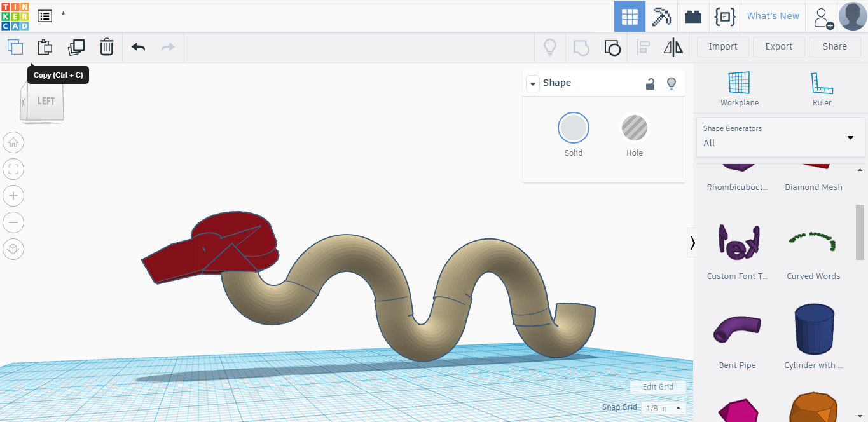This screenshot has width=868, height=422.
Task: Click the Copy icon
Action: click(x=15, y=47)
